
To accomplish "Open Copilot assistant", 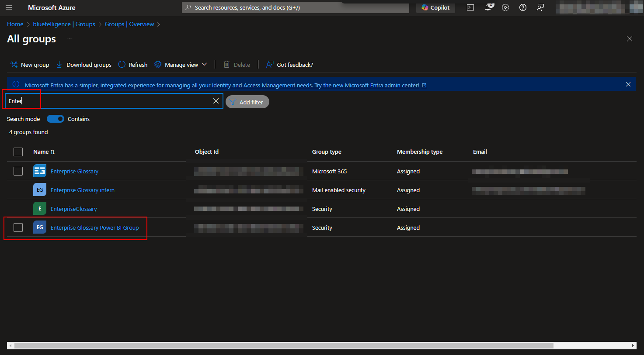I will (435, 8).
